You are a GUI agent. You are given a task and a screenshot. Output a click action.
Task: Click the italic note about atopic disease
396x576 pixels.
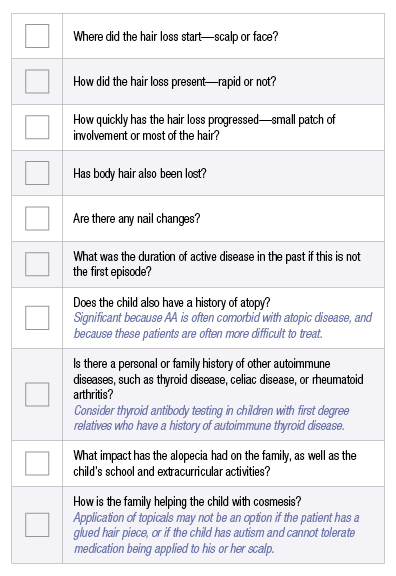tap(223, 325)
